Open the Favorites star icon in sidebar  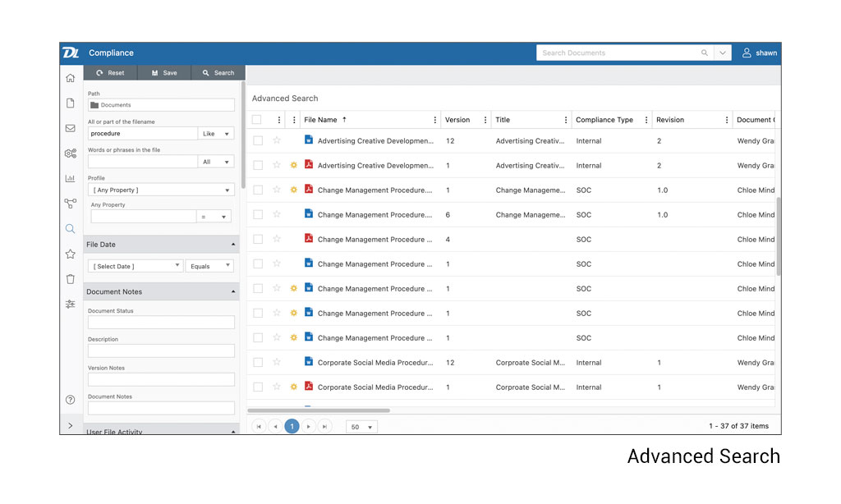click(71, 254)
